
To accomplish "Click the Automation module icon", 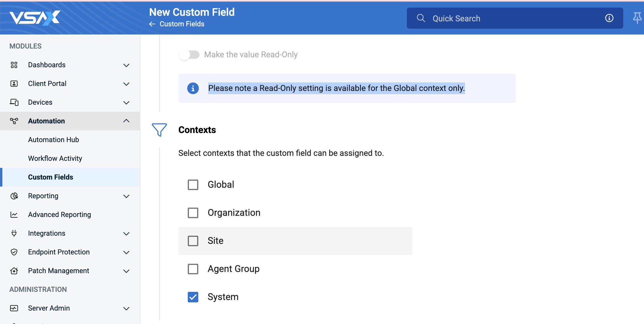I will click(x=14, y=121).
